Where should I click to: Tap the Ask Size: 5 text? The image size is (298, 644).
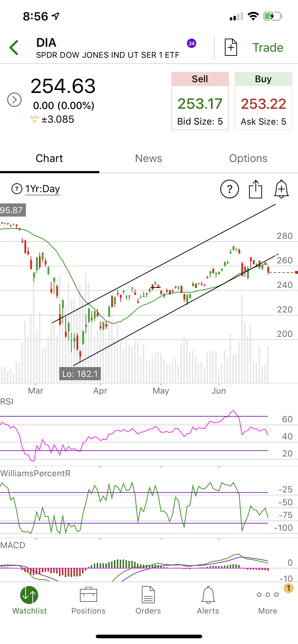[x=263, y=121]
